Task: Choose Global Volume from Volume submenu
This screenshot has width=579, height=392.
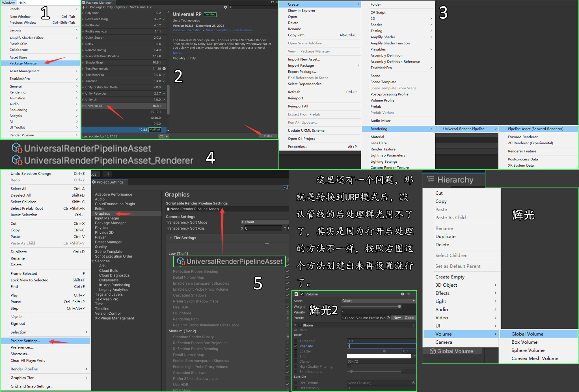Action: [x=527, y=334]
